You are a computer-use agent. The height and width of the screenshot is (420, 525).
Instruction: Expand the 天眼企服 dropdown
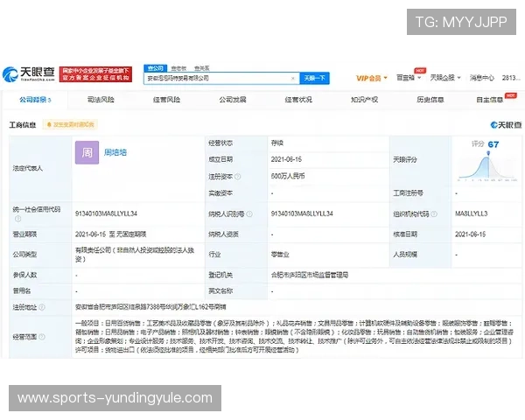(445, 77)
